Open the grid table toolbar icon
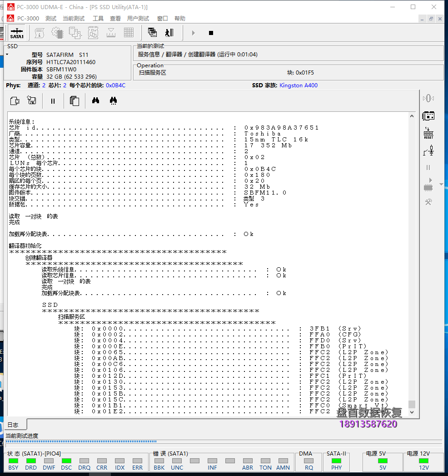The height and width of the screenshot is (476, 448). tap(129, 33)
